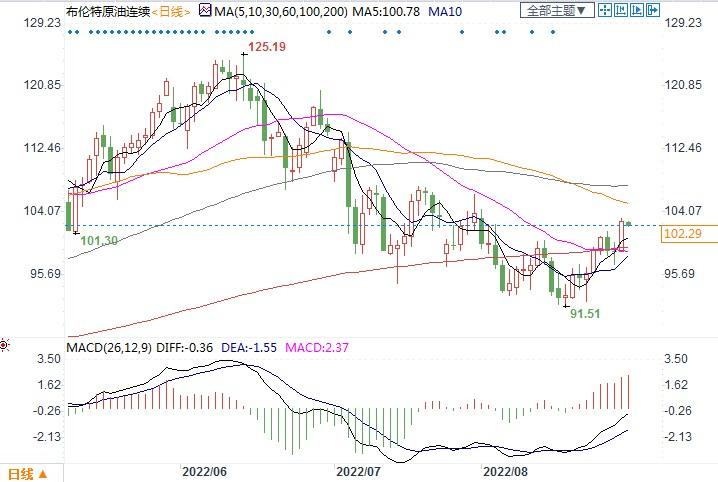Click the orange 102.29 current price tag
The width and height of the screenshot is (718, 482).
click(x=681, y=234)
